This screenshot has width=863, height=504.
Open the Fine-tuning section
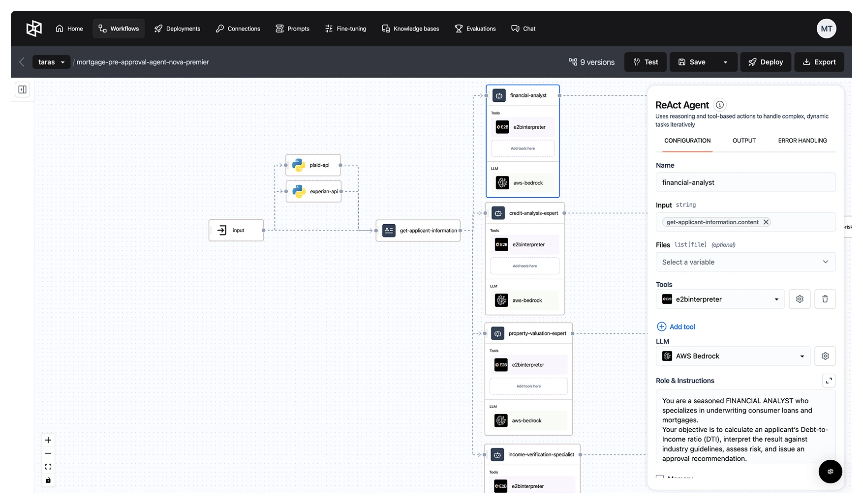pyautogui.click(x=345, y=29)
